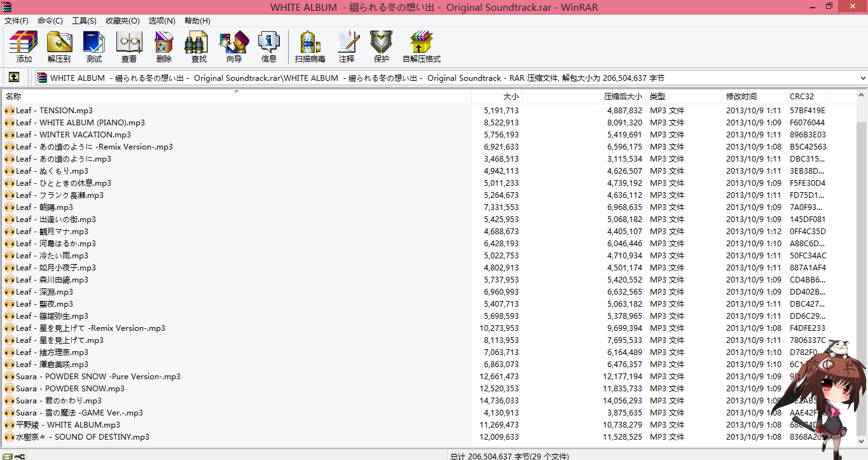This screenshot has height=460, width=868.
Task: Open the 文件(F) menu
Action: tap(17, 21)
